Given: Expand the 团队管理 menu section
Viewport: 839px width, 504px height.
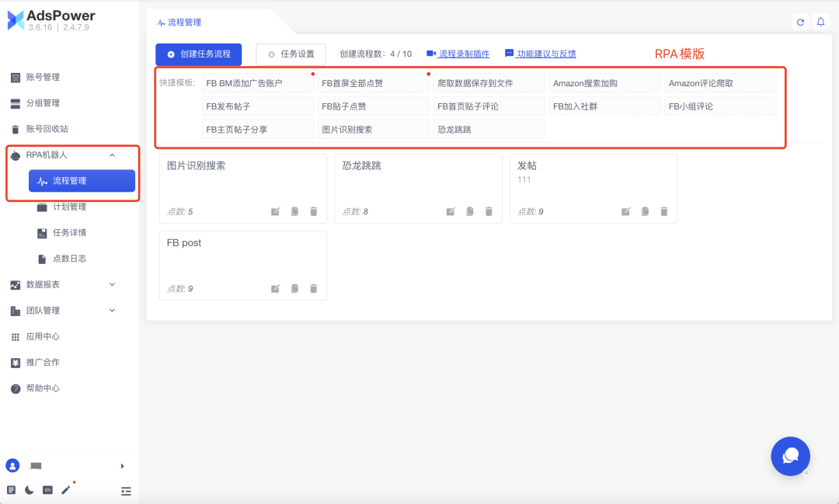Looking at the screenshot, I should tap(112, 311).
